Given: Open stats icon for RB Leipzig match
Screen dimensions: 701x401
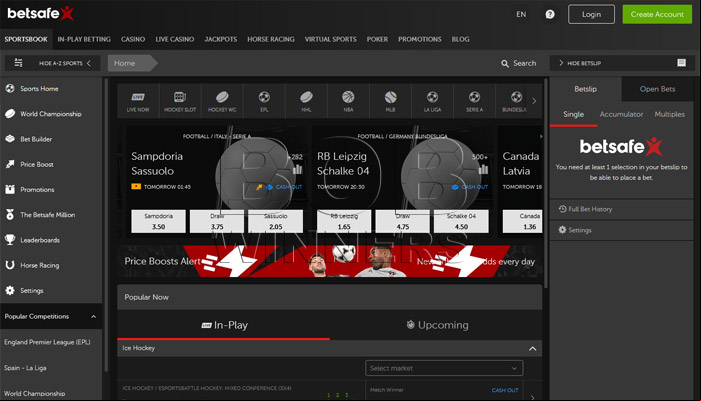Looking at the screenshot, I should [x=483, y=169].
